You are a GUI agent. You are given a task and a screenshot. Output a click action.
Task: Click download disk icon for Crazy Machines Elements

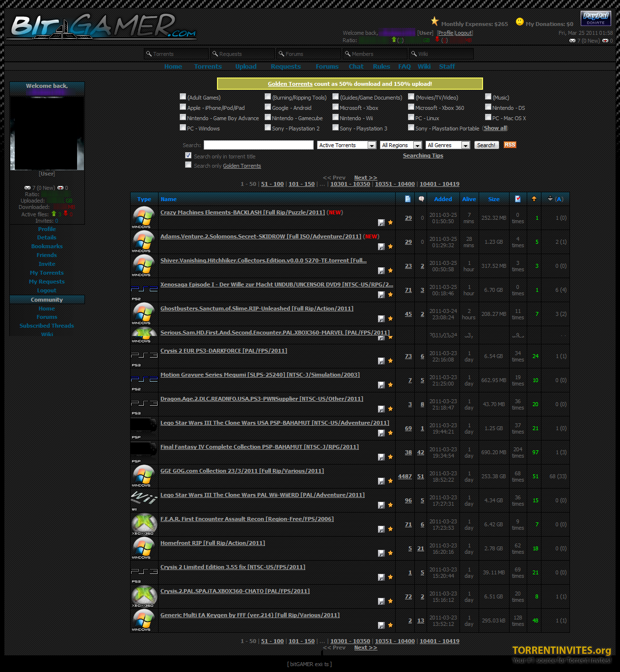tap(381, 222)
